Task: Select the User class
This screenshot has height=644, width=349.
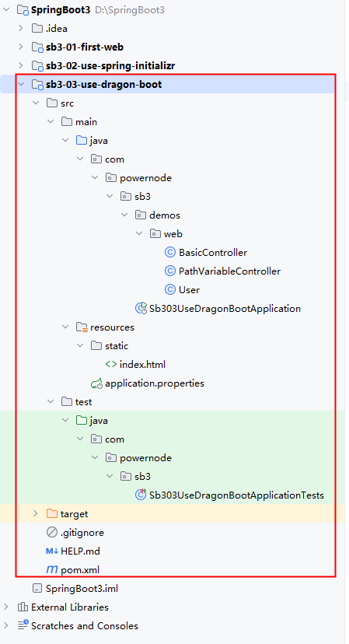Action: click(x=189, y=289)
